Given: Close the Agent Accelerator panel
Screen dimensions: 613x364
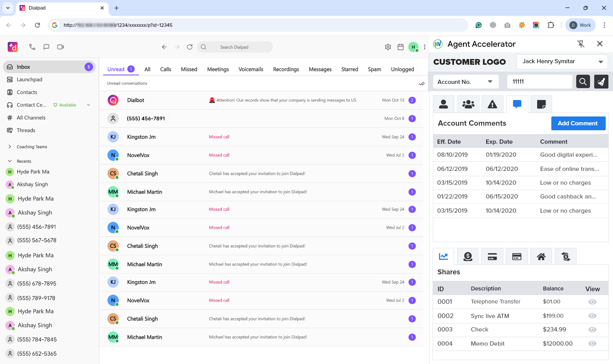Looking at the screenshot, I should (x=600, y=44).
